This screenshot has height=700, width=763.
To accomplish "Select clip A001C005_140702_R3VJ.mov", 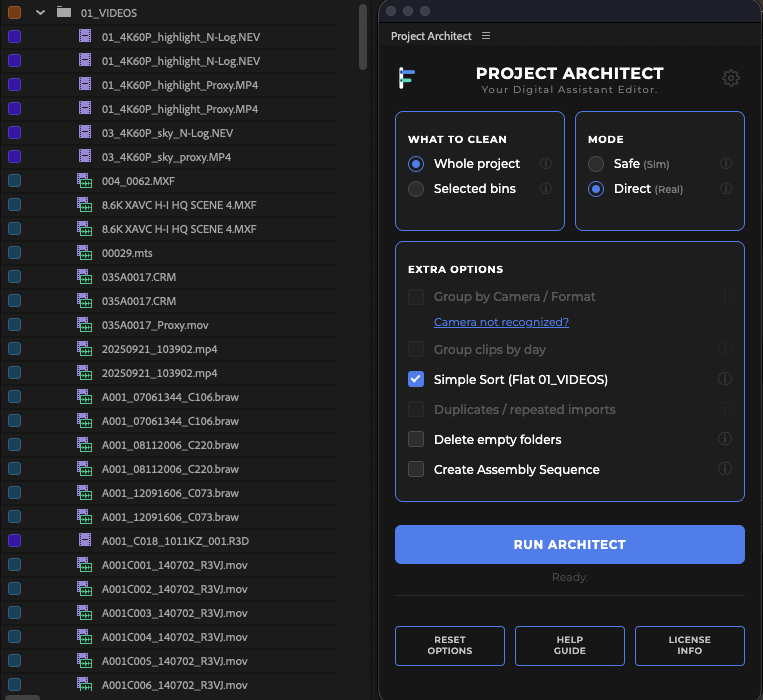I will [x=174, y=661].
